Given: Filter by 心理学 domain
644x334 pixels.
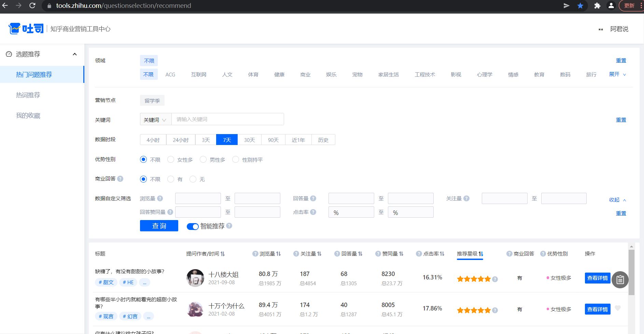Looking at the screenshot, I should 485,74.
